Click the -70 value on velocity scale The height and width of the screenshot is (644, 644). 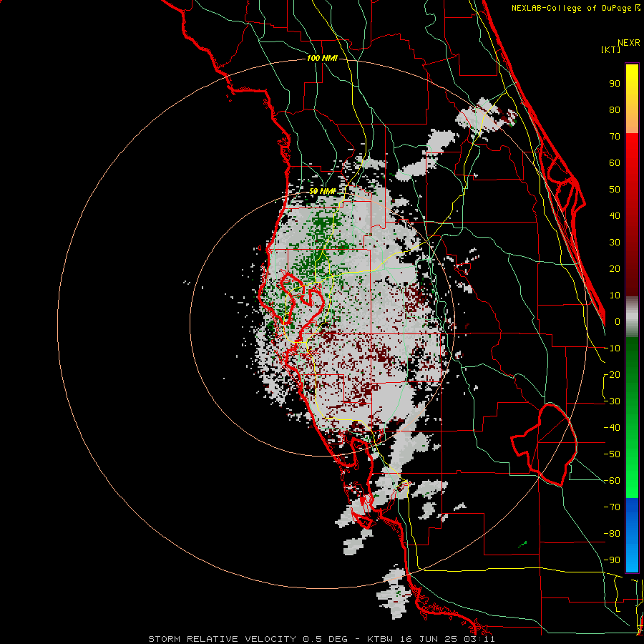612,507
